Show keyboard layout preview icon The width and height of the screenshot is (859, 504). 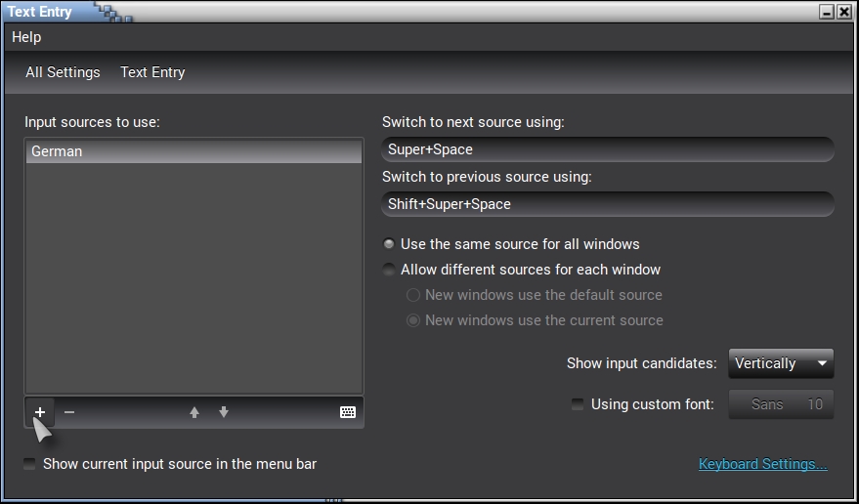(x=348, y=412)
